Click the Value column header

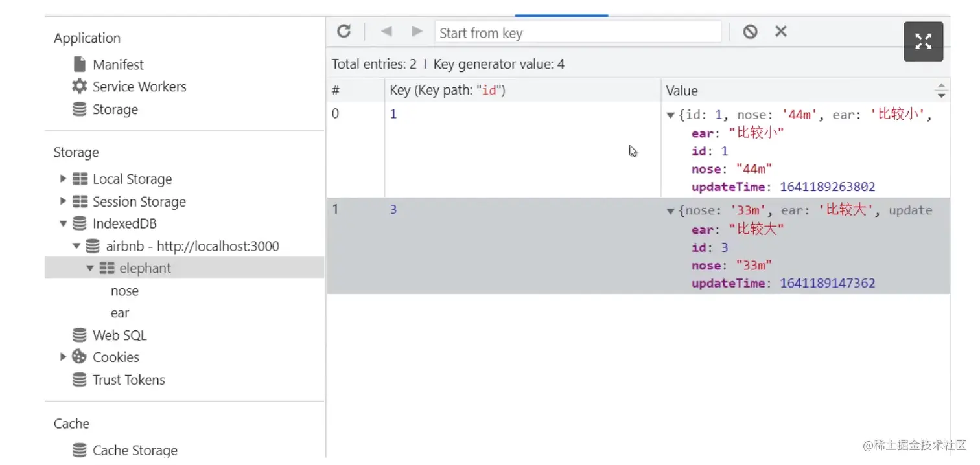click(806, 90)
